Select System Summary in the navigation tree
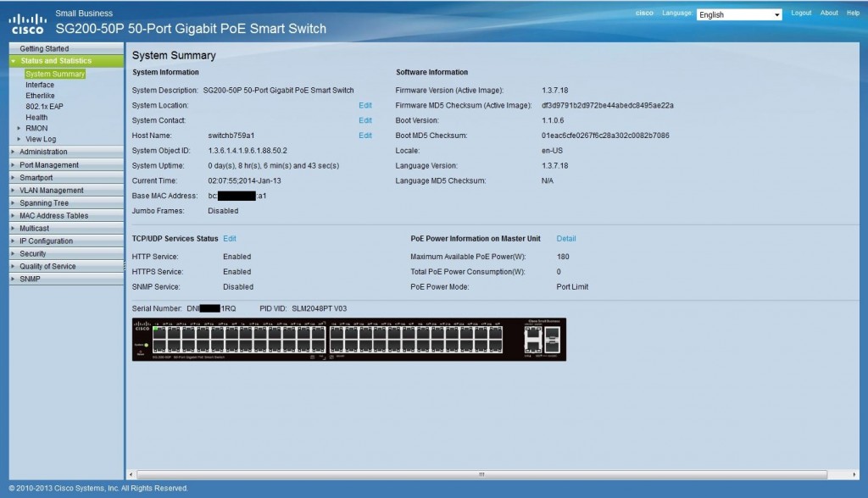 tap(55, 74)
